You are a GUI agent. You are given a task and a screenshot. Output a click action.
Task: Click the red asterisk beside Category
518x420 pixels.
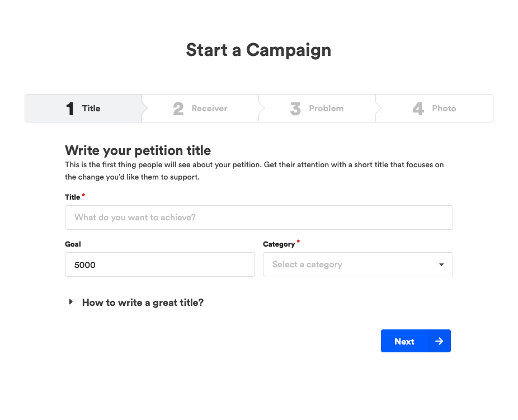[x=298, y=241]
